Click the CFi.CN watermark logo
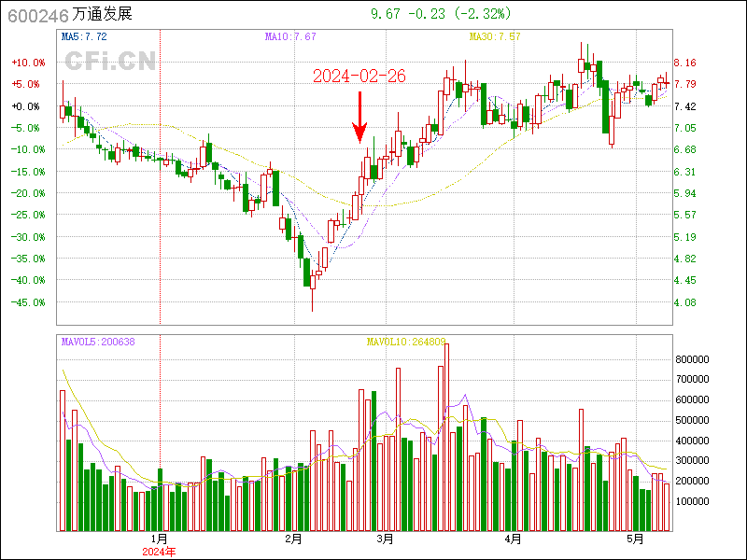Image resolution: width=747 pixels, height=560 pixels. point(110,62)
